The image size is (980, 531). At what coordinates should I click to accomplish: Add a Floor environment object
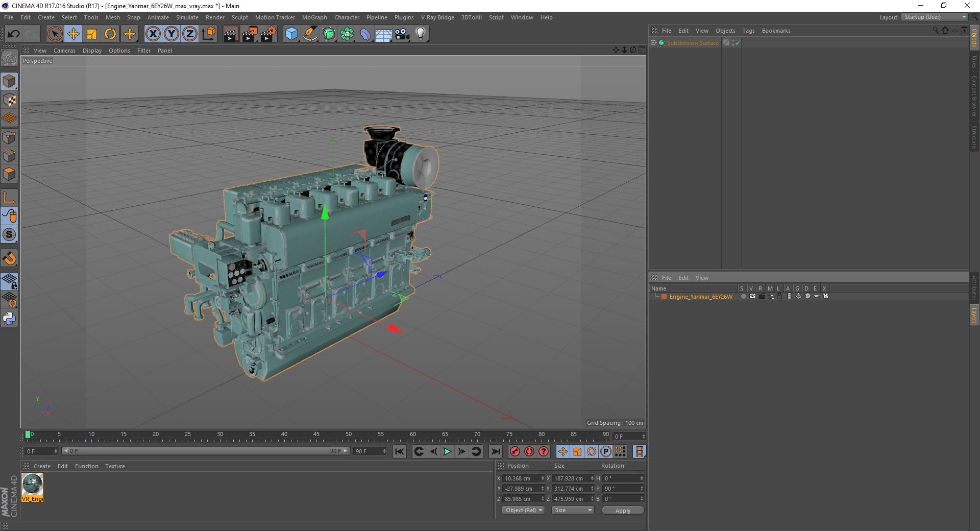tap(384, 34)
